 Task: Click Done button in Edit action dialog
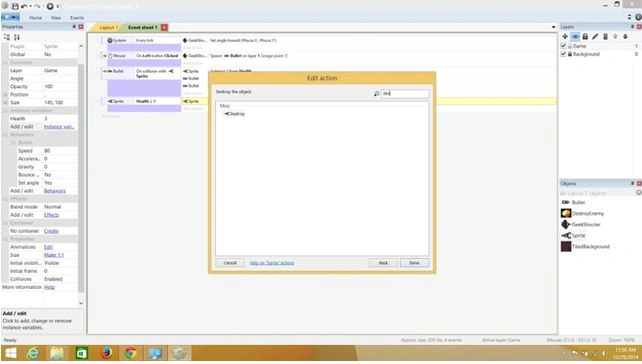point(414,263)
